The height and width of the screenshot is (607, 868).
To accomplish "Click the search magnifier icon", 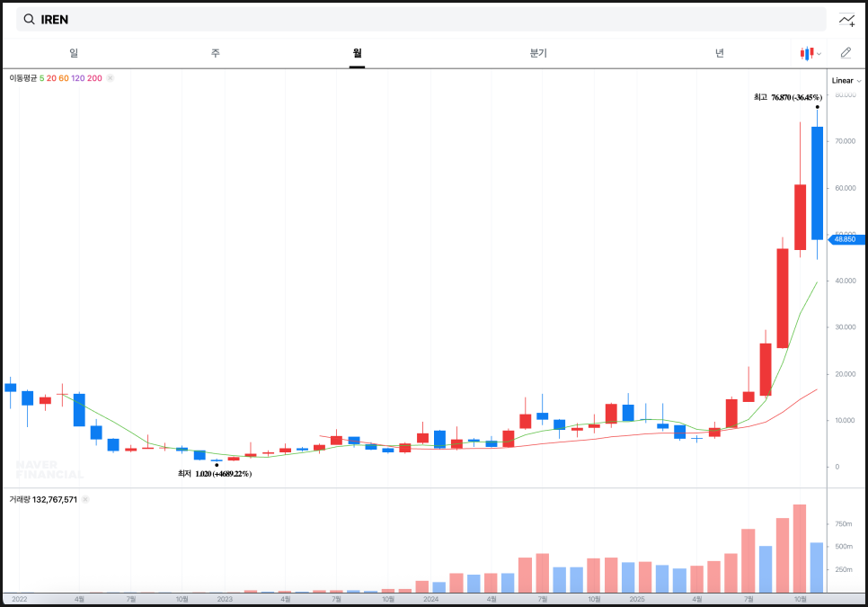I will click(x=29, y=20).
